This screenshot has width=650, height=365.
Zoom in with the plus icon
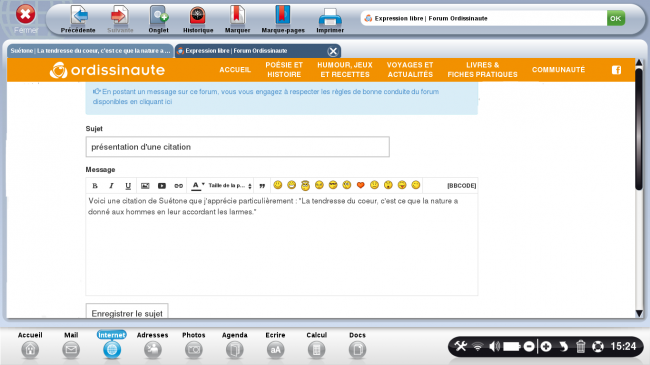[x=546, y=346]
